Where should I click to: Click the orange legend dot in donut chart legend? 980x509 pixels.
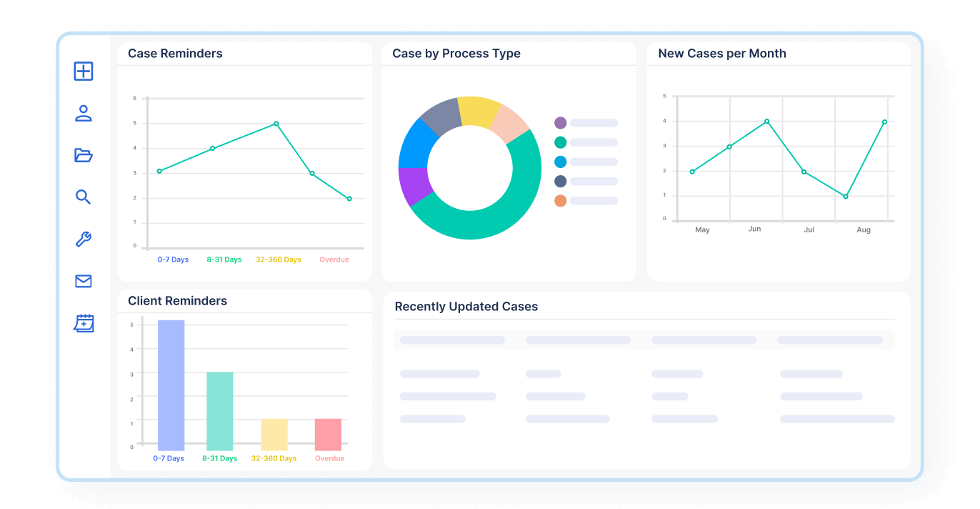(x=560, y=201)
